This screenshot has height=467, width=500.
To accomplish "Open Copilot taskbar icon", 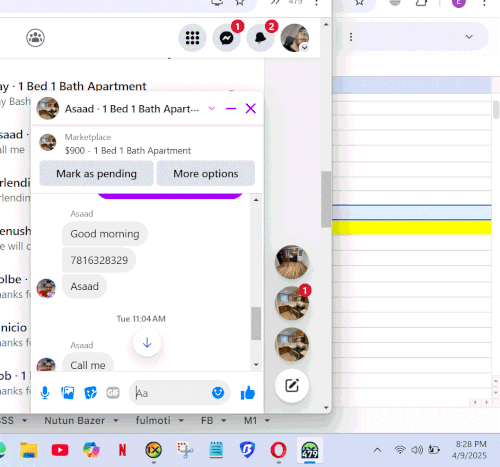I will [91, 450].
